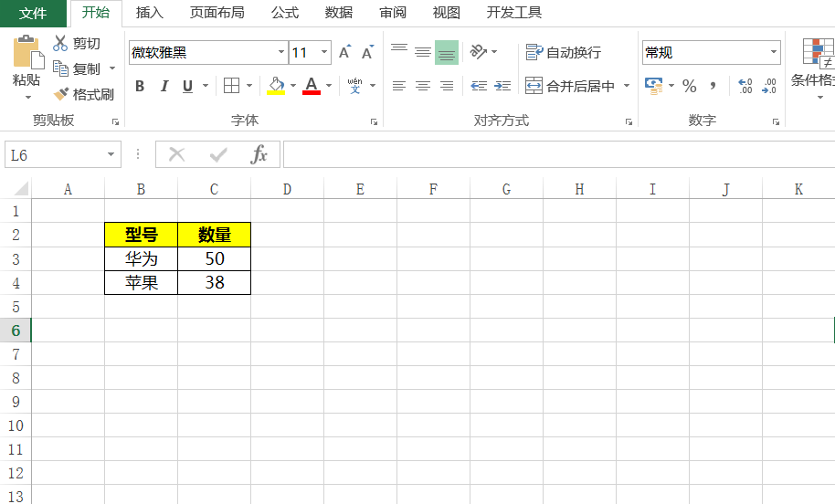
Task: Open the clipboard group dialog launcher
Action: [x=115, y=121]
